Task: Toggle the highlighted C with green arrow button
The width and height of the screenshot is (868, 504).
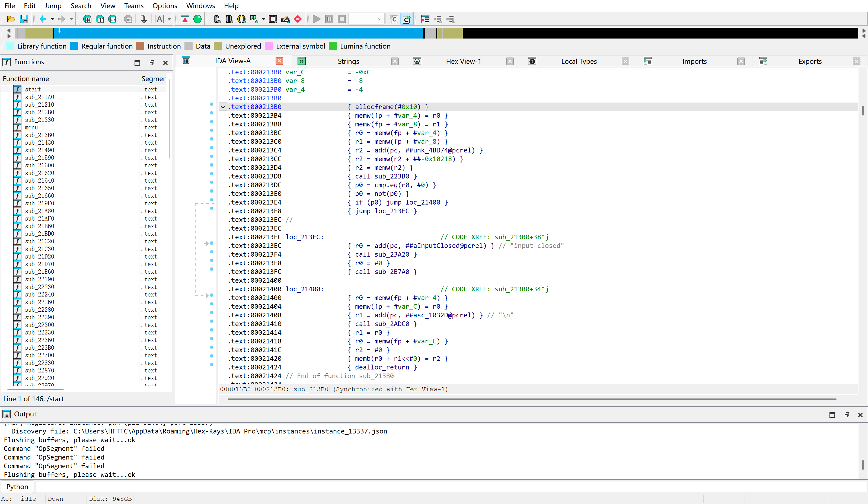Action: point(407,19)
